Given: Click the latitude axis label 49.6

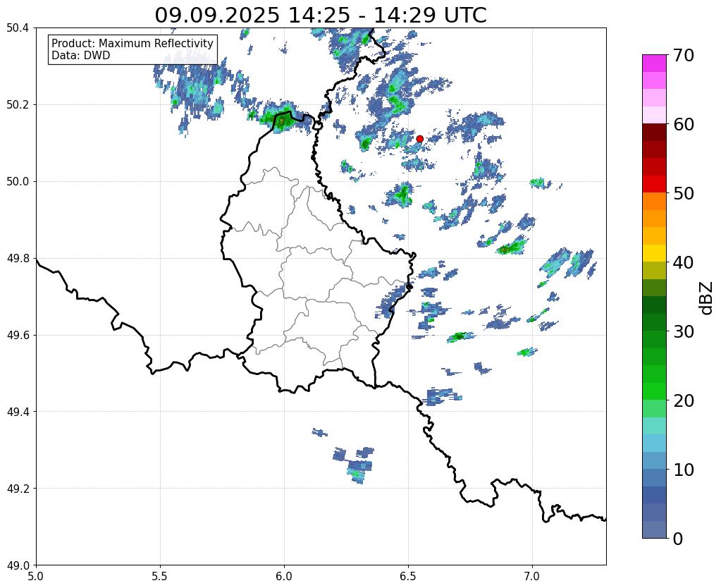Looking at the screenshot, I should pyautogui.click(x=18, y=336).
